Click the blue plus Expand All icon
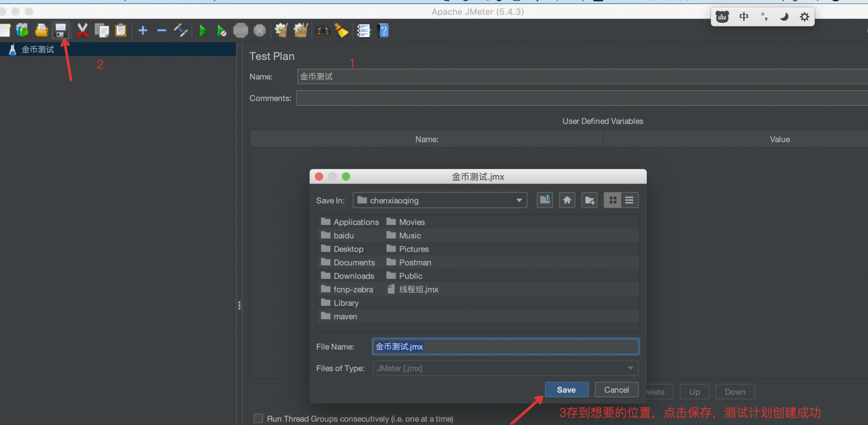The width and height of the screenshot is (868, 425). point(143,30)
